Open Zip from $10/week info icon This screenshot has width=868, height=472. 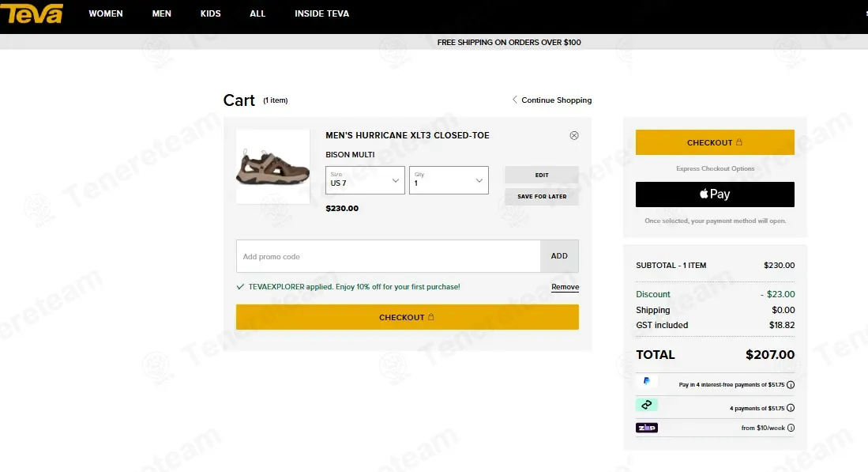[x=791, y=428]
